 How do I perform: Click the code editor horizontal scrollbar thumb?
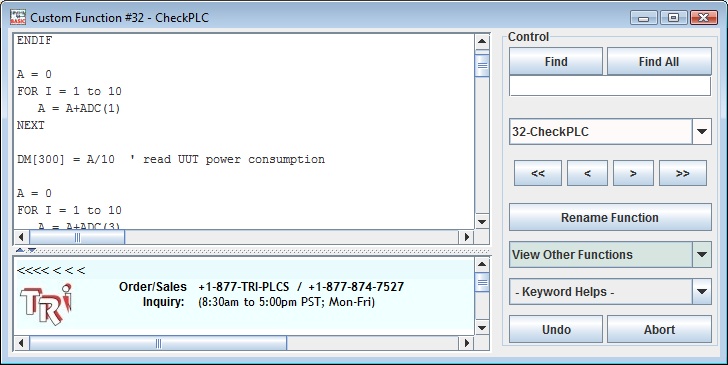[77, 237]
